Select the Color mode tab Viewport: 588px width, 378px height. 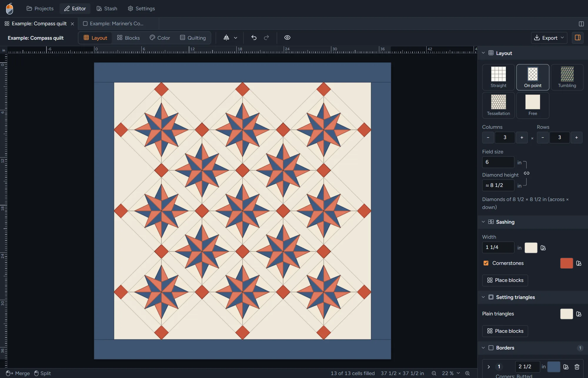tap(160, 38)
